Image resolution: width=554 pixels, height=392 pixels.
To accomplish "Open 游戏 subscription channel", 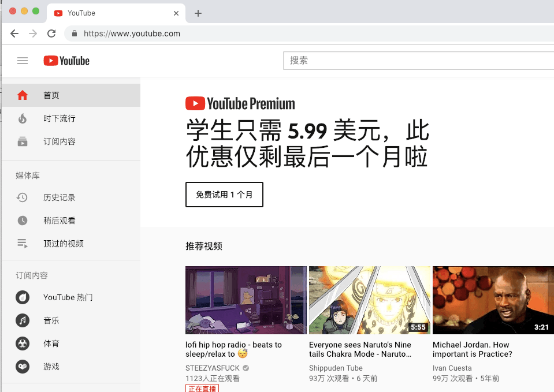I will coord(71,367).
